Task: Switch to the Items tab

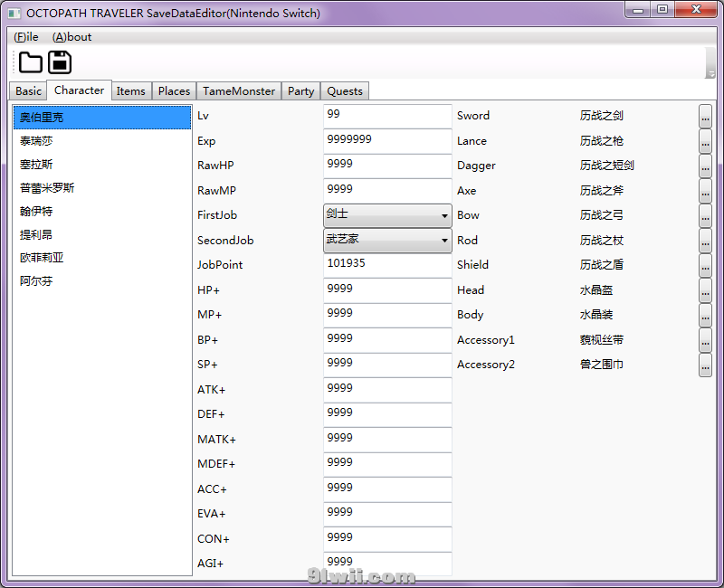Action: pos(130,91)
